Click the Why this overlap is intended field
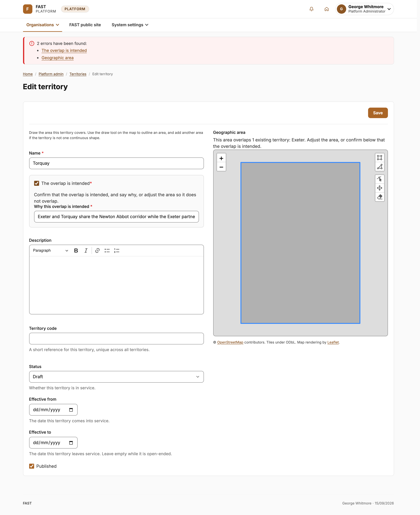This screenshot has width=420, height=515. click(116, 217)
